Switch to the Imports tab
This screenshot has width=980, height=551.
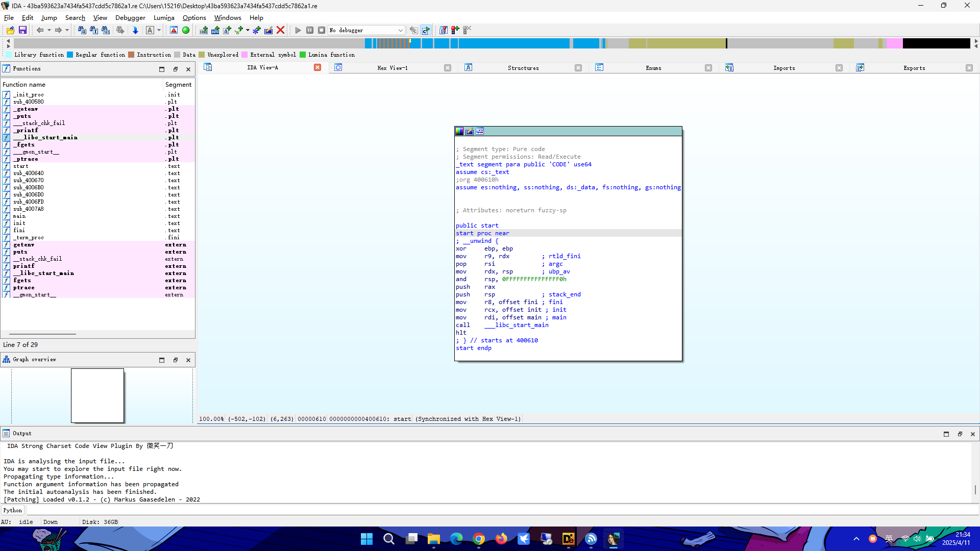783,68
